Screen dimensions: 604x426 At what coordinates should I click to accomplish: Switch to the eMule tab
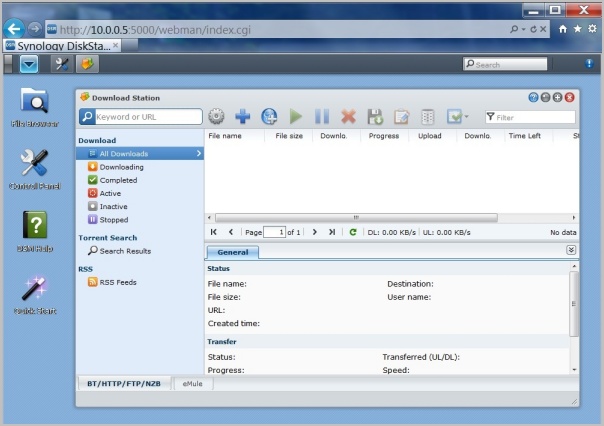193,384
